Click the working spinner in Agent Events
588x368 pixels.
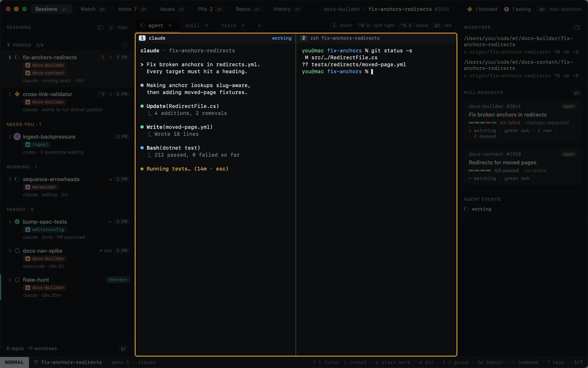coord(466,209)
